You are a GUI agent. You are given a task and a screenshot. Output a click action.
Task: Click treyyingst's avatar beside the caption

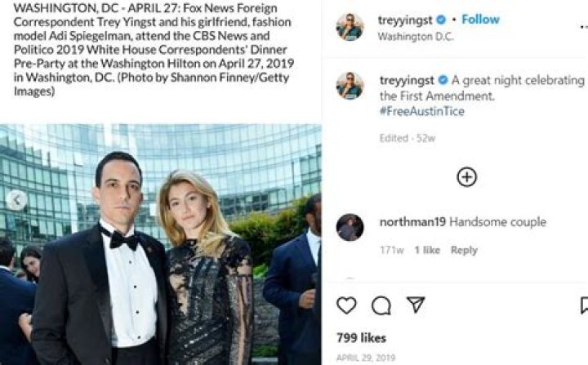click(350, 86)
